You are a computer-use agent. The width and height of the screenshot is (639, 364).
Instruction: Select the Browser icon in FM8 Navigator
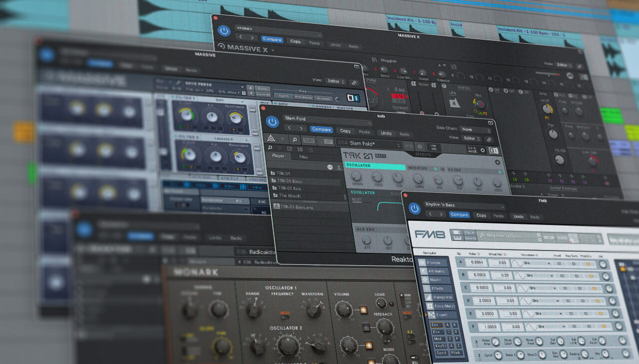pyautogui.click(x=424, y=263)
